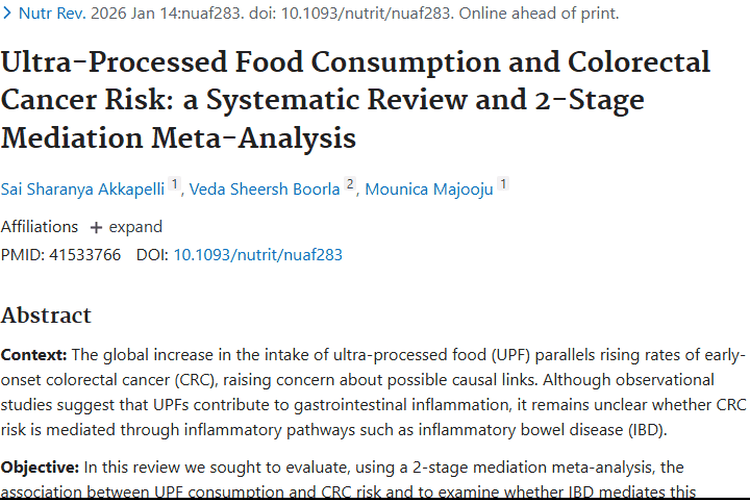Click affiliation superscript 1 after Akkapelli
Viewport: 750px width, 500px height.
click(174, 186)
